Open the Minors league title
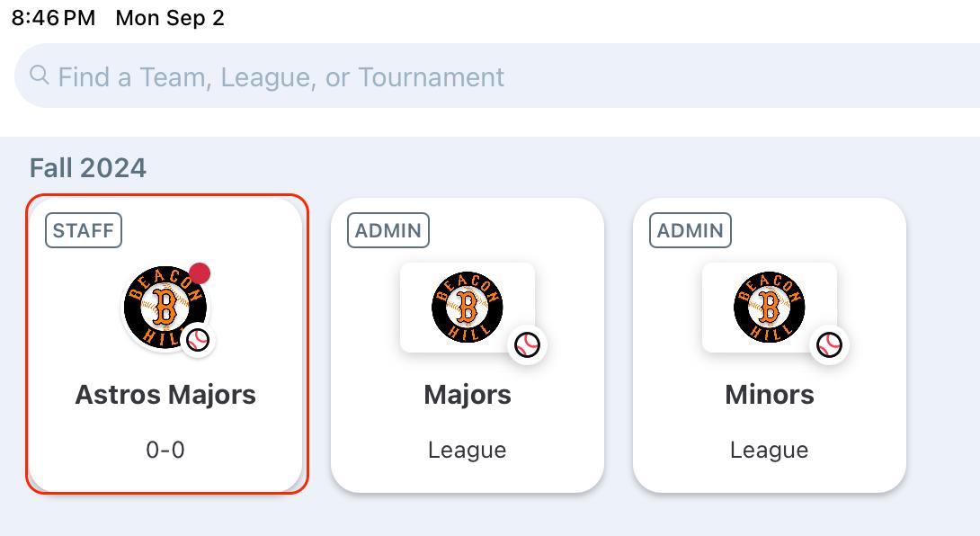This screenshot has width=980, height=536. [770, 395]
